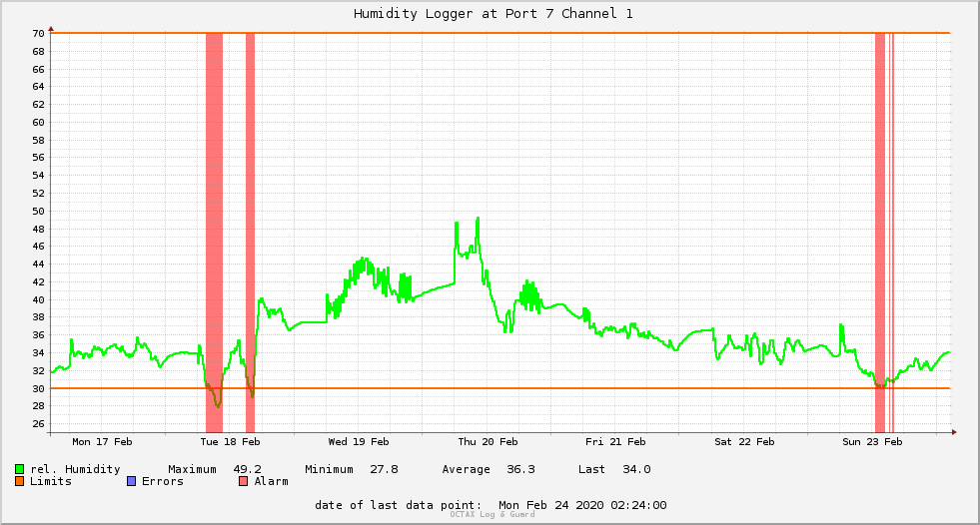Click the orange Limits legend swatch
980x525 pixels.
(x=19, y=481)
